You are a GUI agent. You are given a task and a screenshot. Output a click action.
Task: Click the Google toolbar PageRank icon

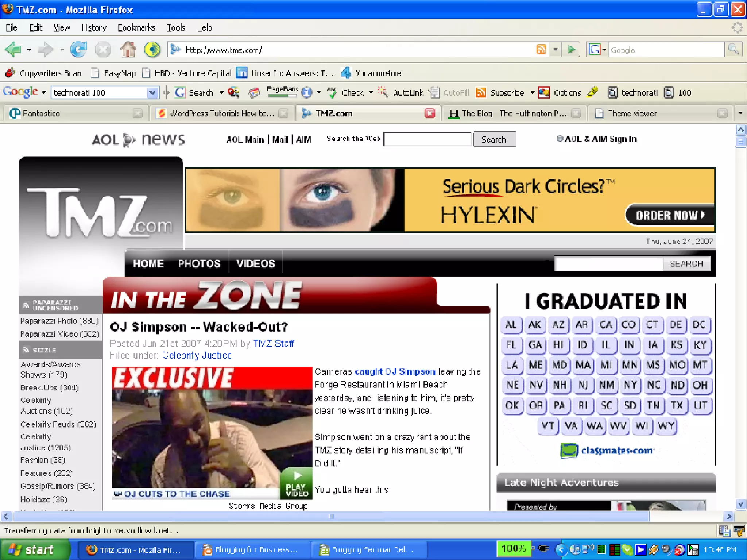(282, 92)
